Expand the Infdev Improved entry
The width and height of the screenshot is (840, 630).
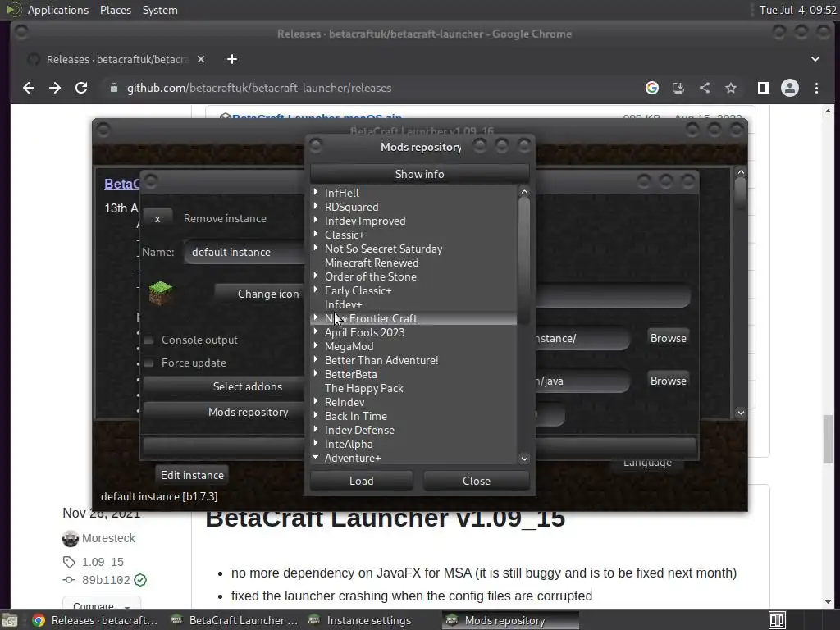(x=316, y=220)
